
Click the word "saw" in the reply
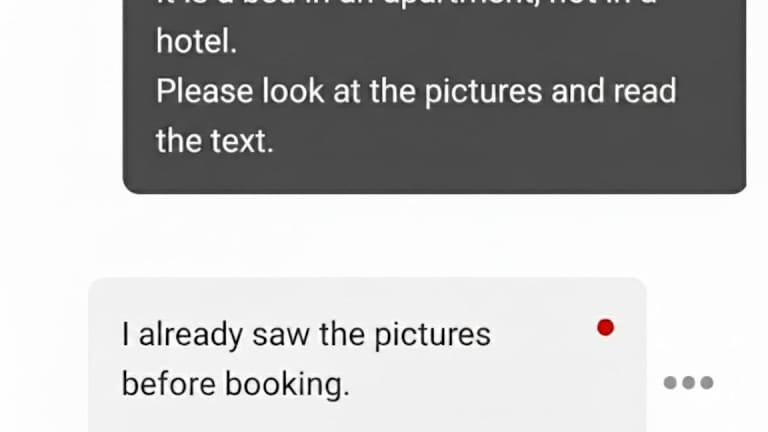click(x=281, y=336)
